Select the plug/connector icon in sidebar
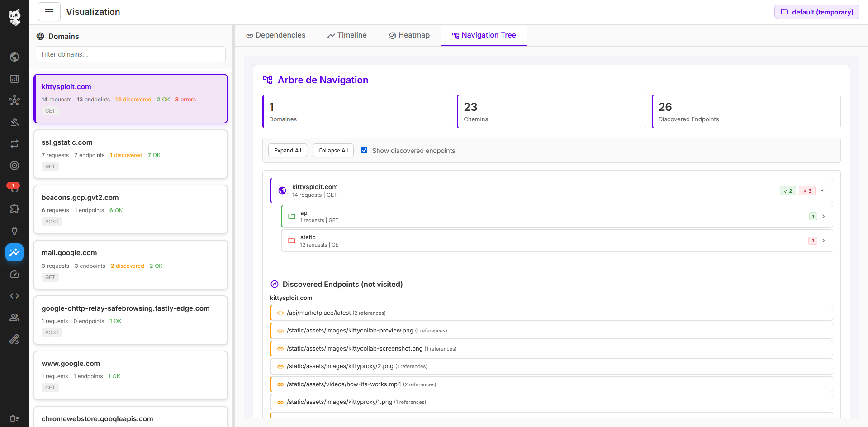Viewport: 868px width, 427px height. coord(14,231)
